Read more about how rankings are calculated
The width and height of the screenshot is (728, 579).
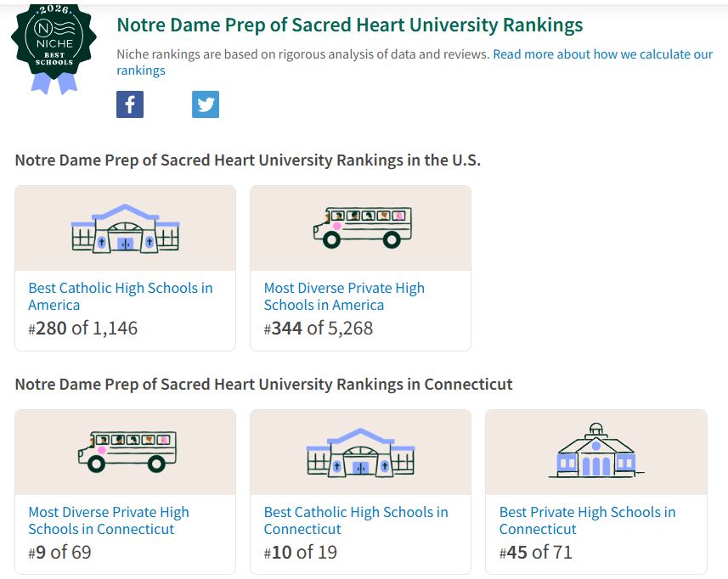coord(415,62)
